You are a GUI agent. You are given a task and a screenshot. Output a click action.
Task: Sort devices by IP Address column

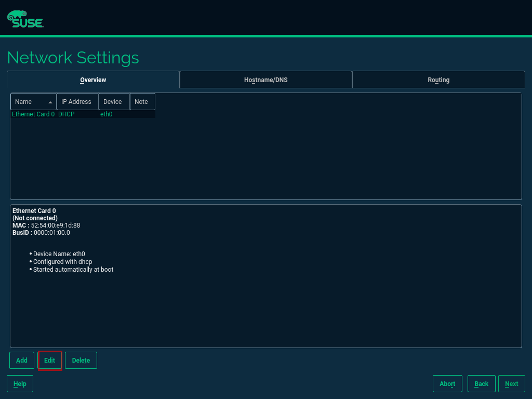[x=77, y=101]
